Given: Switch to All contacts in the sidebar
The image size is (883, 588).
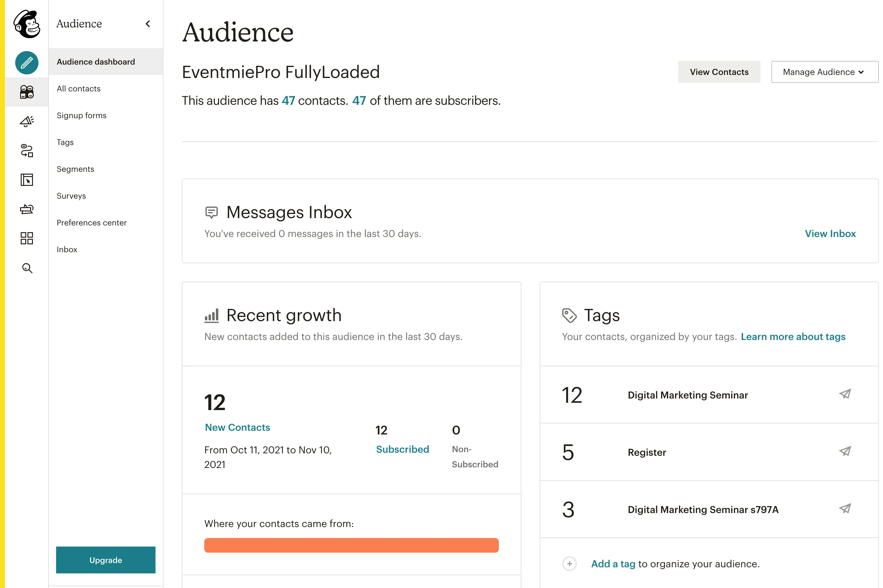Looking at the screenshot, I should click(78, 88).
